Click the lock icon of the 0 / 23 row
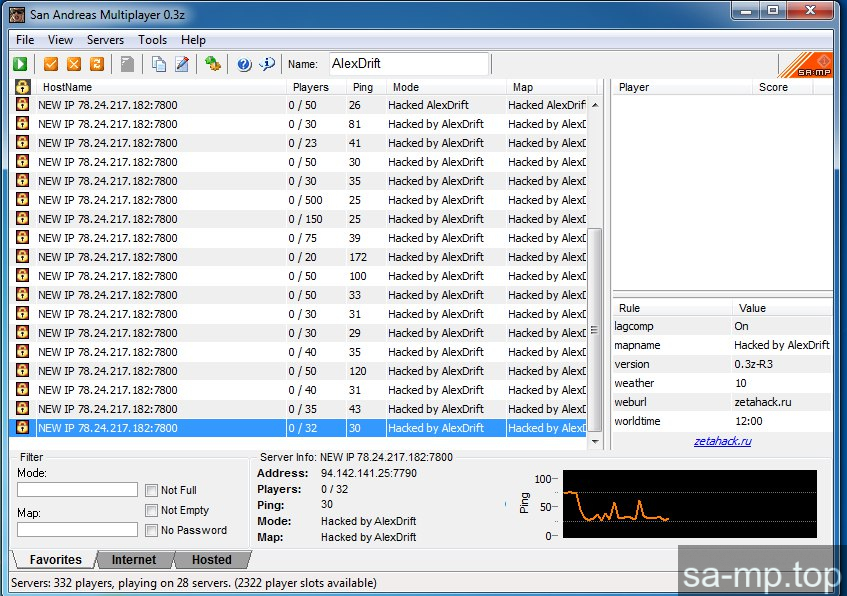847x596 pixels. pos(22,142)
